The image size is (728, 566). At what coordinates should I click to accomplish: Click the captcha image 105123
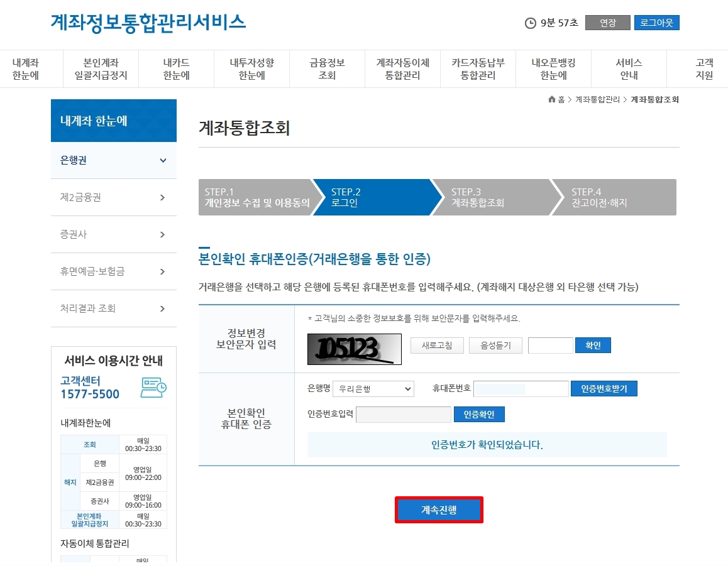tap(354, 349)
